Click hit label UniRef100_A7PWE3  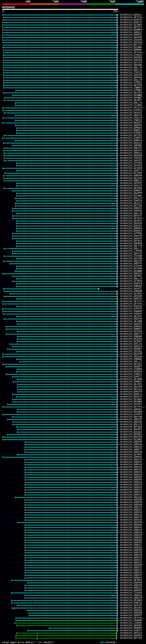coord(131,90)
